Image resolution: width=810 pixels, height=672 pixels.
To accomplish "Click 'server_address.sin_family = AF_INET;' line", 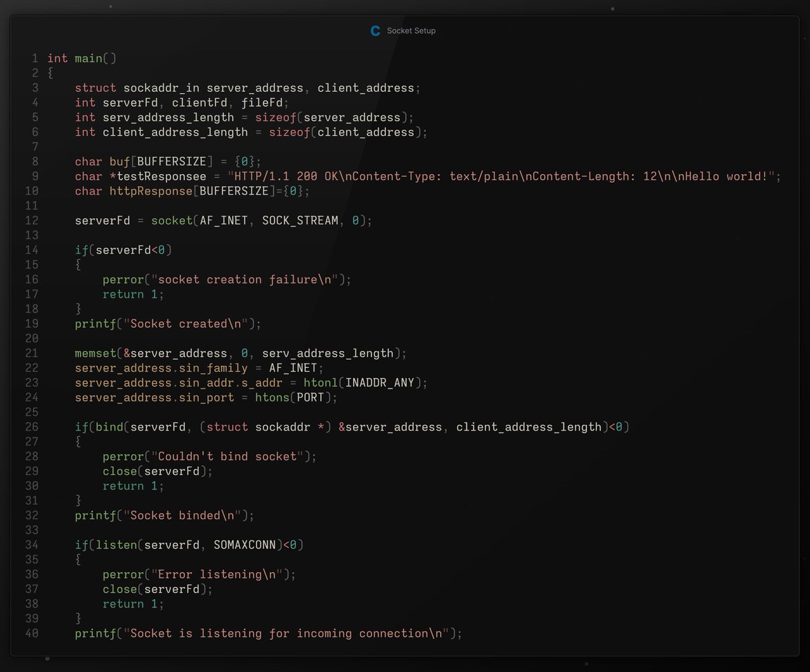I will [x=200, y=368].
